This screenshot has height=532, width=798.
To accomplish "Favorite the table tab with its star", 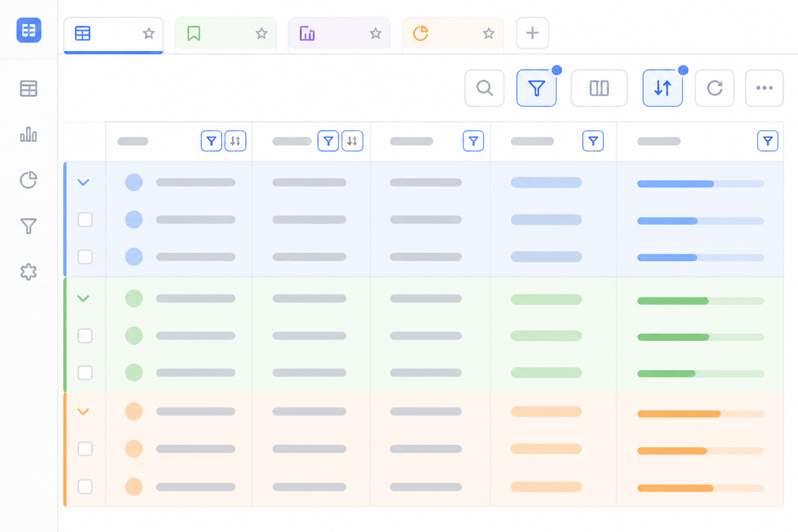I will [149, 34].
